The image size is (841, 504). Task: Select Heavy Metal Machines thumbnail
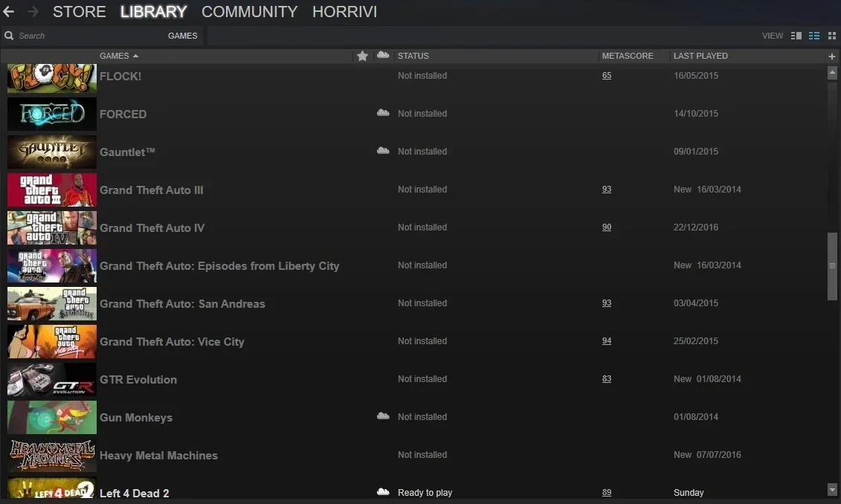coord(52,455)
